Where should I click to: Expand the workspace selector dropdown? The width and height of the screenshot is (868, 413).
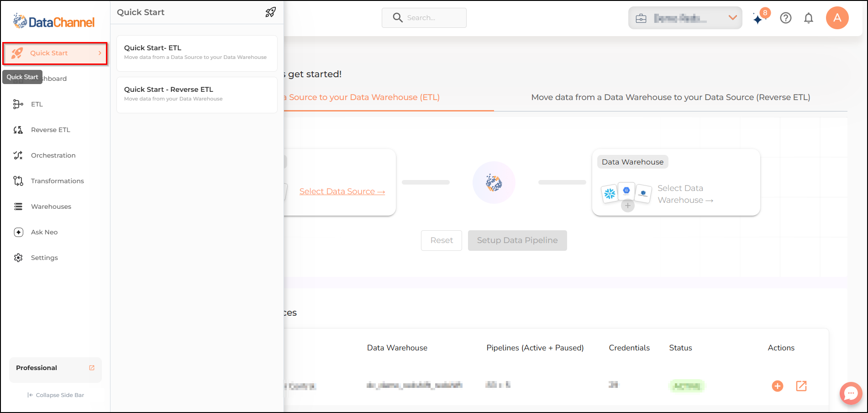coord(733,18)
